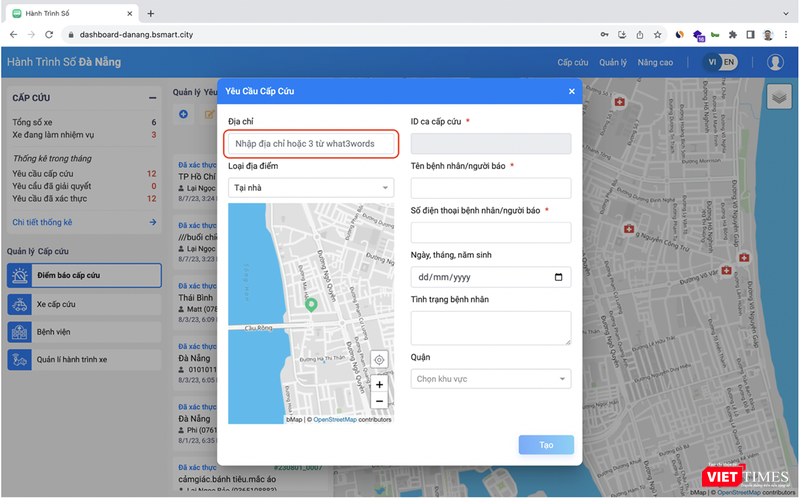Close the Yêu Cầu Cấp Cứu dialog
This screenshot has height=498, width=800.
(572, 91)
